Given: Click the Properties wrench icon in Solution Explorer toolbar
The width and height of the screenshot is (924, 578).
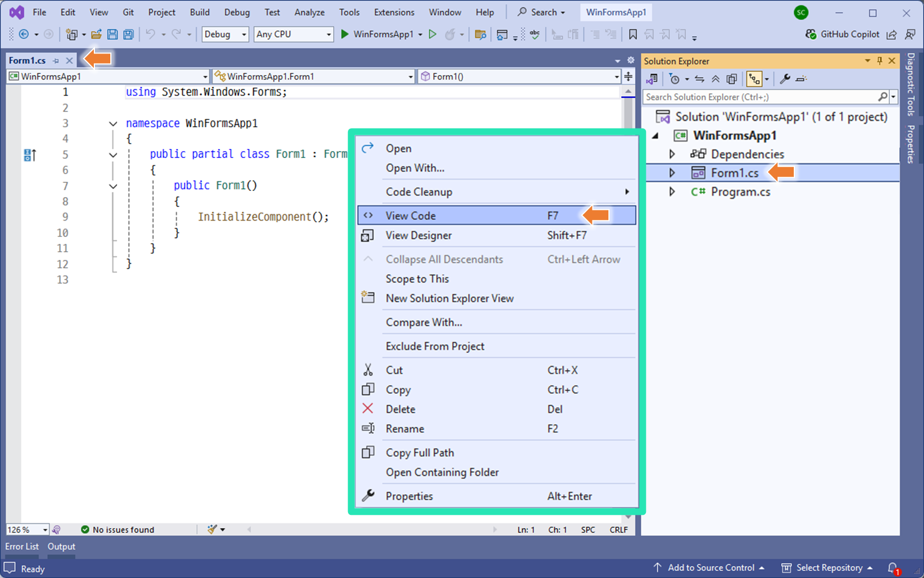Looking at the screenshot, I should pos(785,79).
